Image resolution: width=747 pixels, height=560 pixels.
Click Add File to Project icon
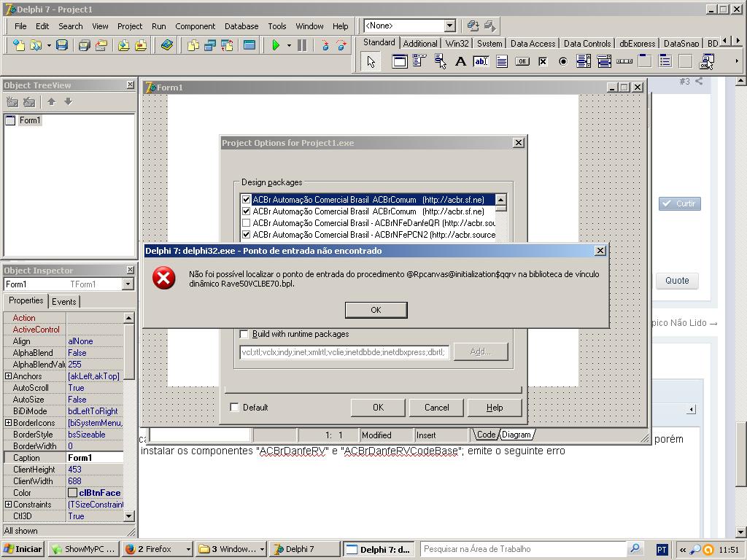point(124,45)
